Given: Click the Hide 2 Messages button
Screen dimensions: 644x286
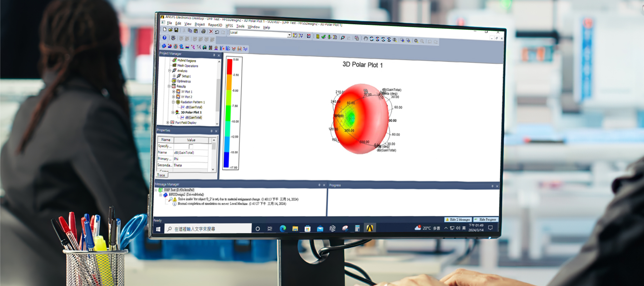Looking at the screenshot, I should [x=458, y=220].
